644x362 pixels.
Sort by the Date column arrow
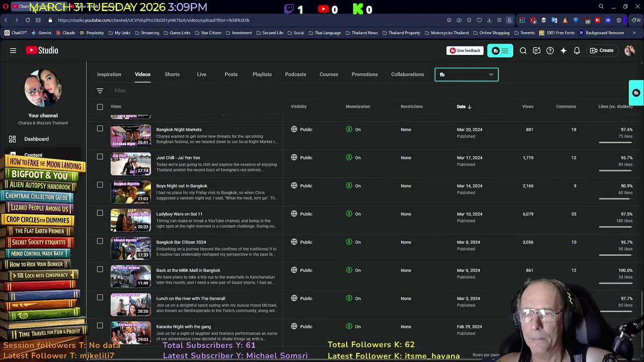[469, 107]
